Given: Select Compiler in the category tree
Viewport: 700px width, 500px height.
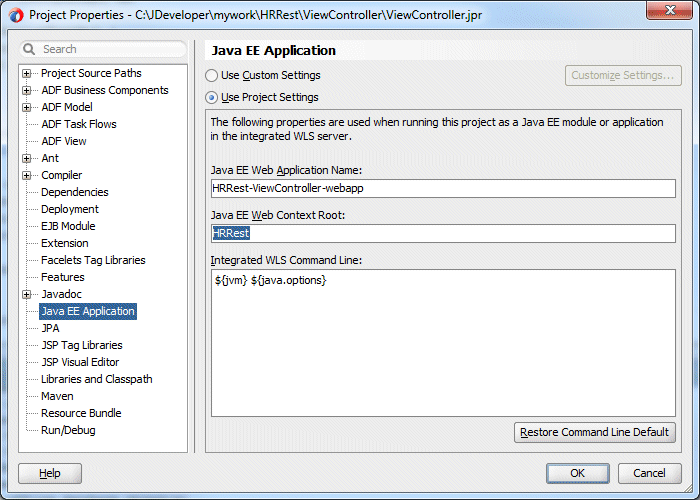Looking at the screenshot, I should [62, 175].
